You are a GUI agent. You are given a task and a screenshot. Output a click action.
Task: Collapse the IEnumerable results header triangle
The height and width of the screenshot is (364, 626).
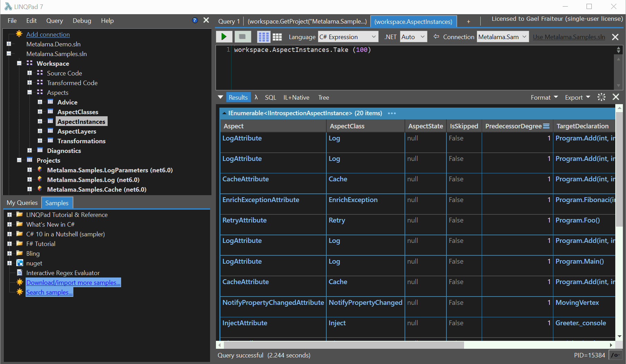[224, 113]
